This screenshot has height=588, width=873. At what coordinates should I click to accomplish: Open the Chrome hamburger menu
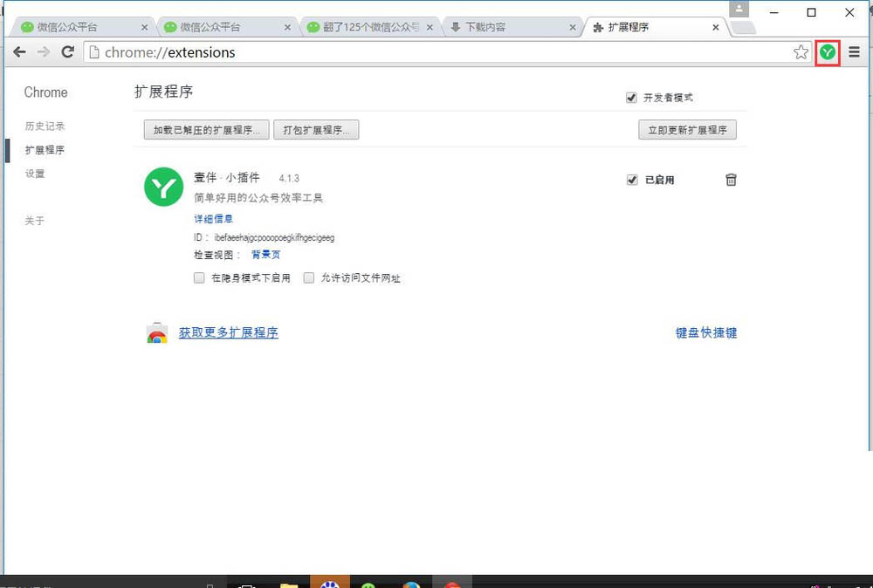coord(854,52)
